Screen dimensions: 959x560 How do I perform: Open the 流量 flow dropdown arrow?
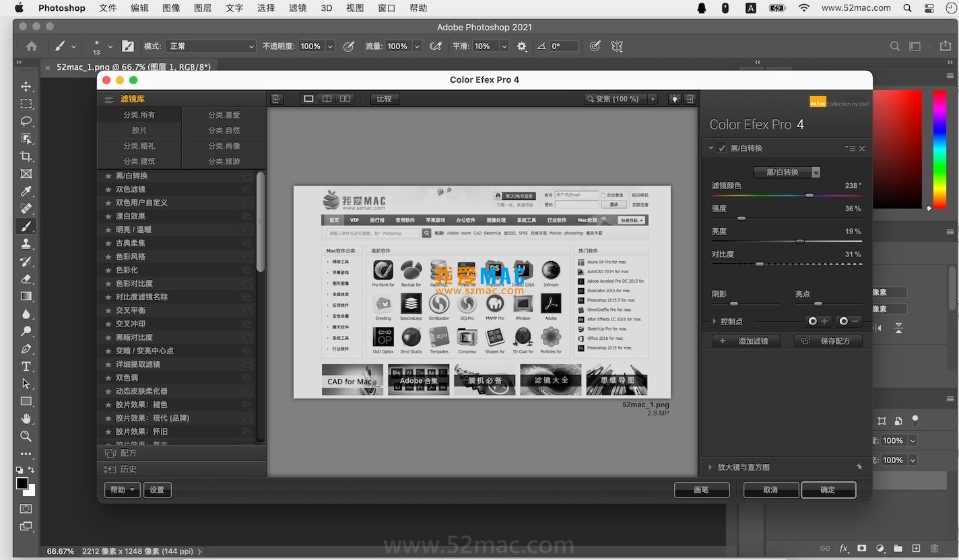(417, 46)
